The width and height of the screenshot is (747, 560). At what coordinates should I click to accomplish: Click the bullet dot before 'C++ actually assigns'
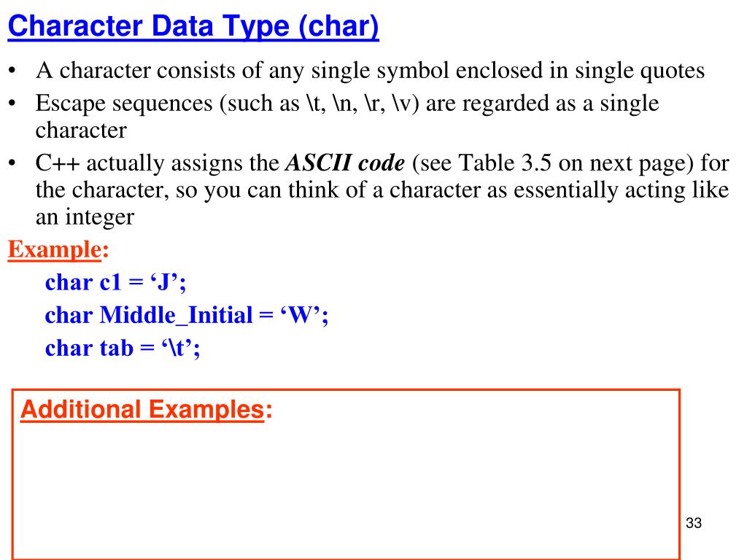coord(12,163)
